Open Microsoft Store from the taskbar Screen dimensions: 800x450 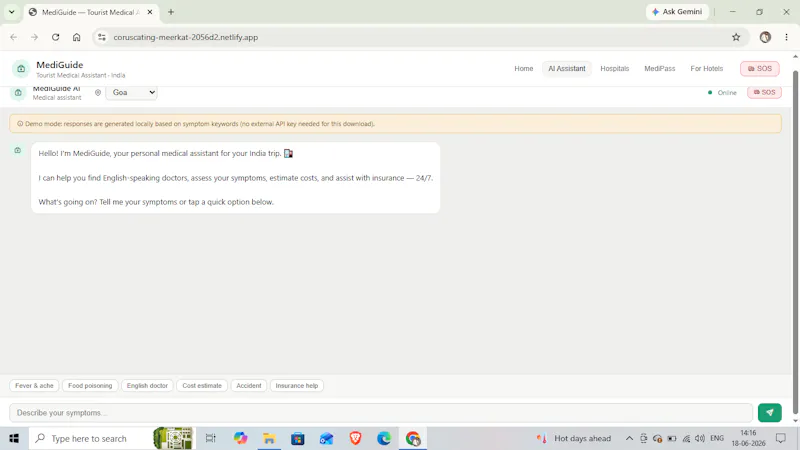click(x=298, y=438)
